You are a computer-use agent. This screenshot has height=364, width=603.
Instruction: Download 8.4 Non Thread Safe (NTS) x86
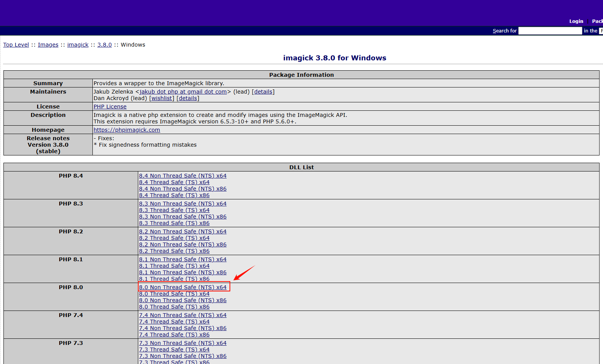183,189
